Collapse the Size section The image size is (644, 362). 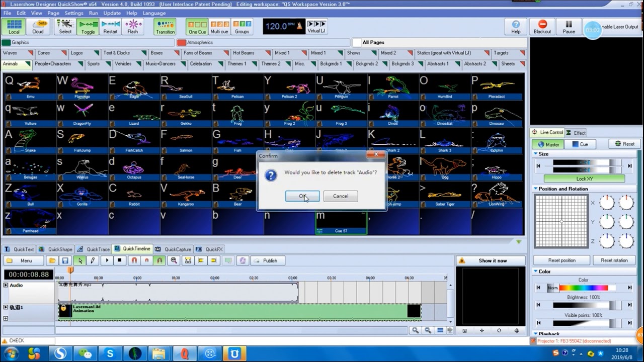536,154
